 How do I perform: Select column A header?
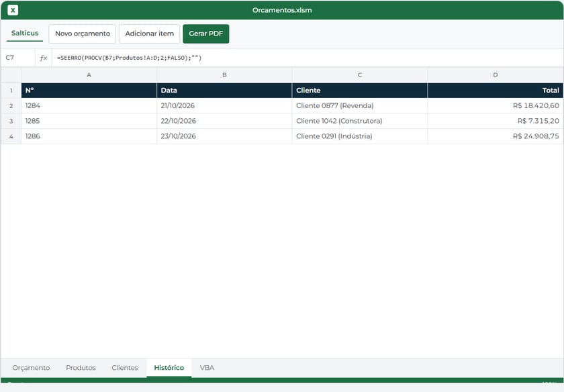(x=89, y=75)
